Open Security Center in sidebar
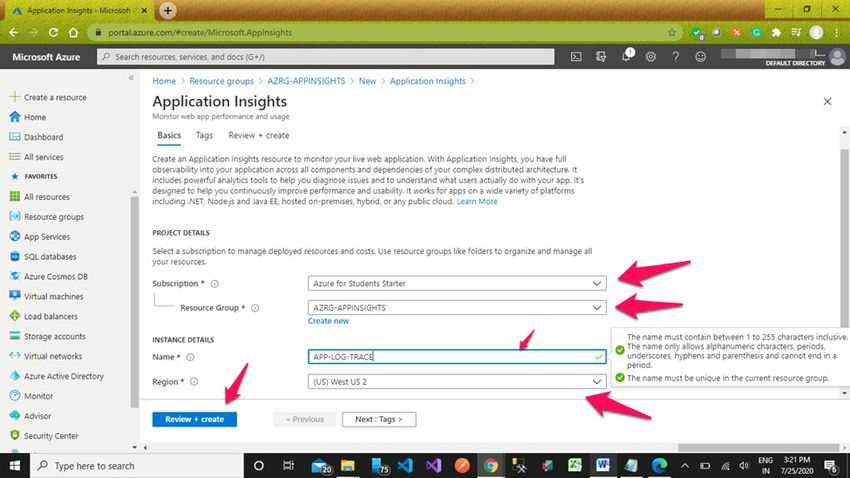 click(x=44, y=436)
